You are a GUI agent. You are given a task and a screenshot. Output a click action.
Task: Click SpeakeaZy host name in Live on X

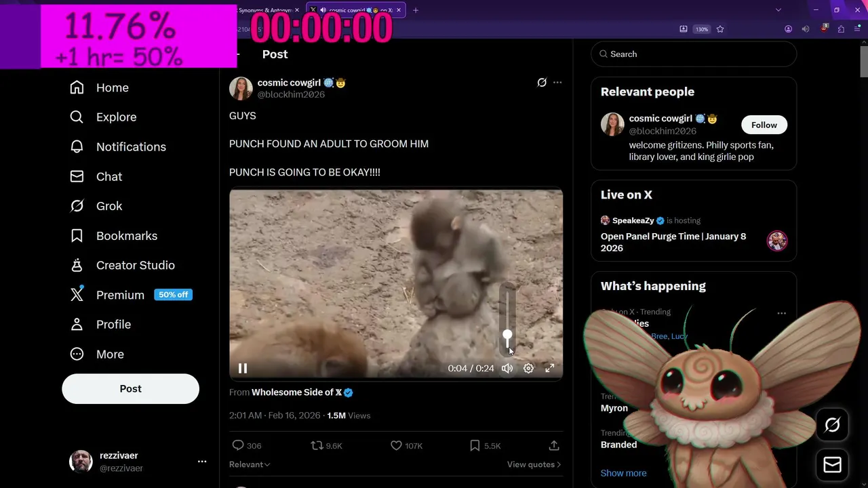click(x=633, y=220)
